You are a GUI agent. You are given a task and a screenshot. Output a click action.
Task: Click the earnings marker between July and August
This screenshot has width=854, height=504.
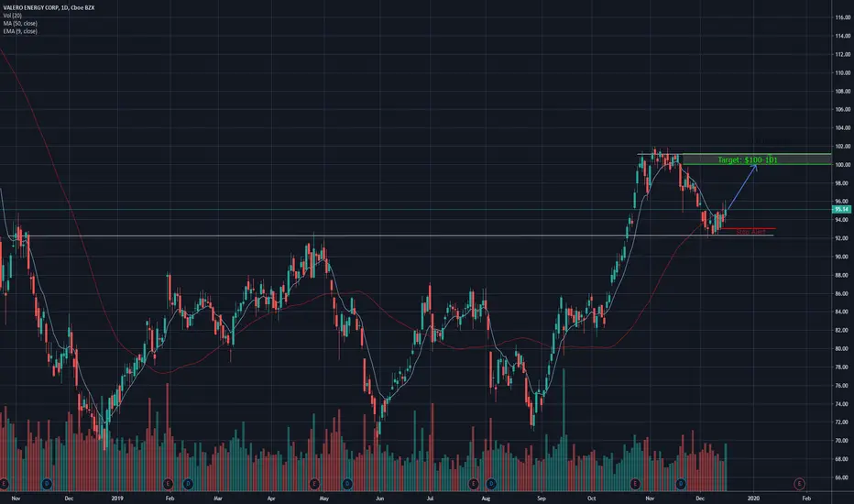pyautogui.click(x=474, y=484)
